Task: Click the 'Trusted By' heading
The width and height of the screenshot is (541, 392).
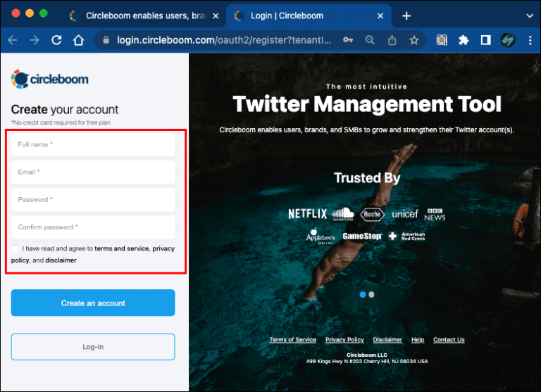Action: tap(367, 178)
